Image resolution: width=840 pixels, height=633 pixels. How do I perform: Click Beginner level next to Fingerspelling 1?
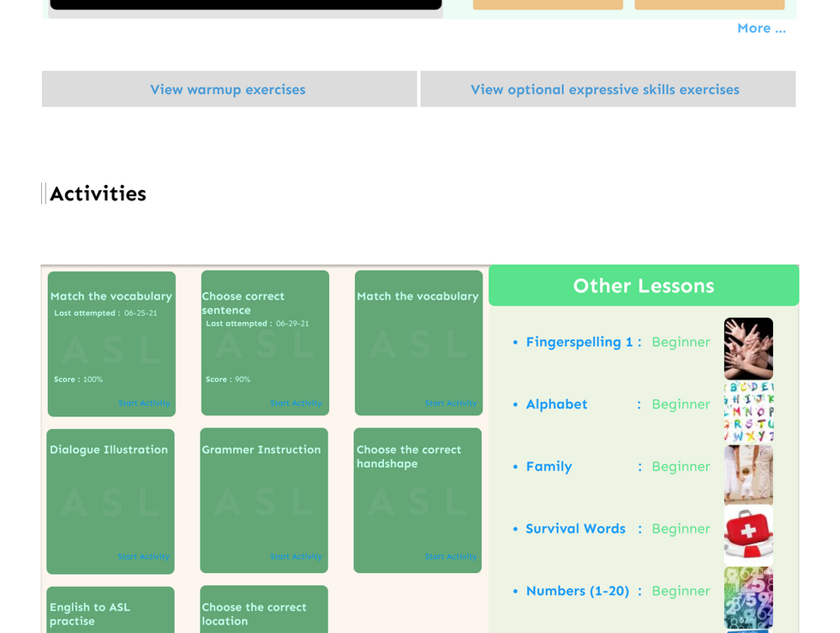click(681, 342)
